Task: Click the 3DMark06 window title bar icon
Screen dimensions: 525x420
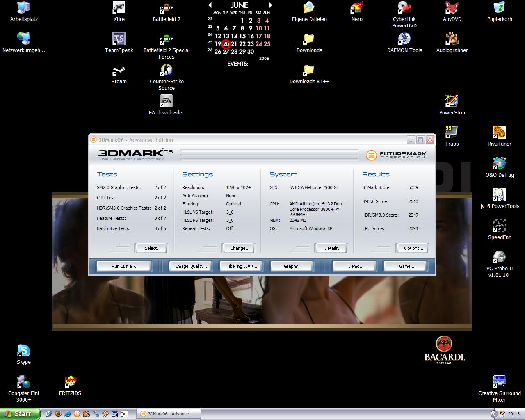Action: [x=94, y=140]
